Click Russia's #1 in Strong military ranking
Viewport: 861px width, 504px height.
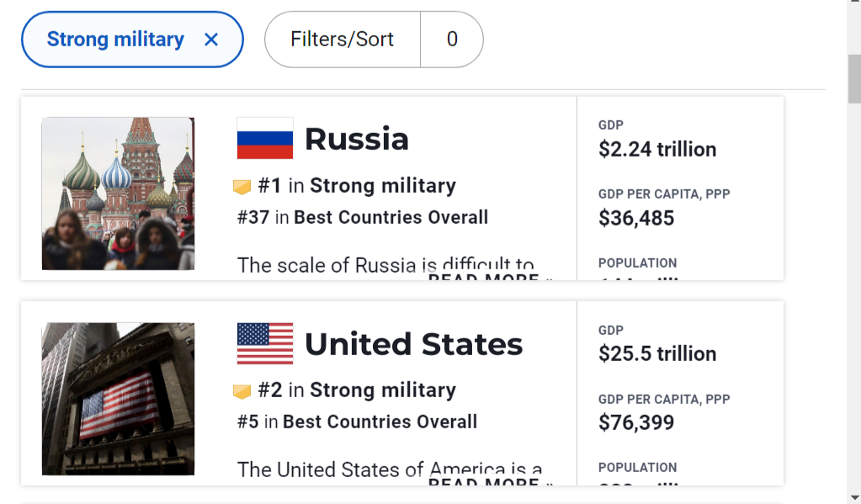tap(357, 186)
